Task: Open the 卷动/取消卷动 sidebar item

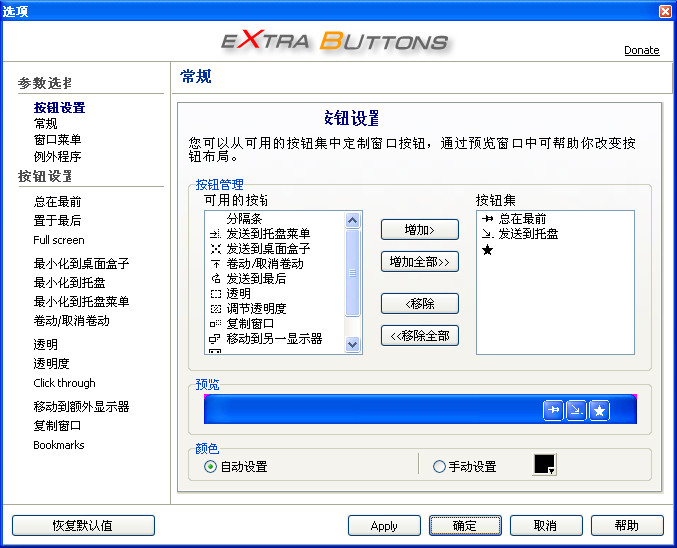Action: 72,320
